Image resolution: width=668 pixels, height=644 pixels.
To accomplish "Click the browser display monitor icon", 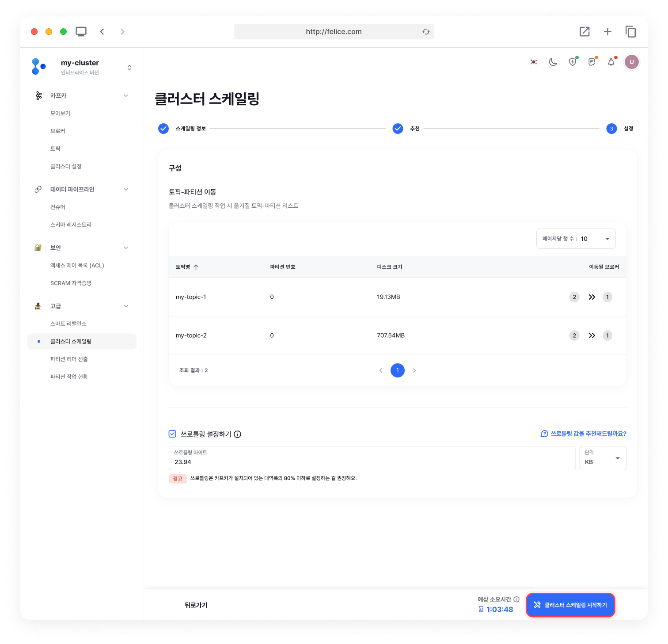I will click(x=81, y=31).
